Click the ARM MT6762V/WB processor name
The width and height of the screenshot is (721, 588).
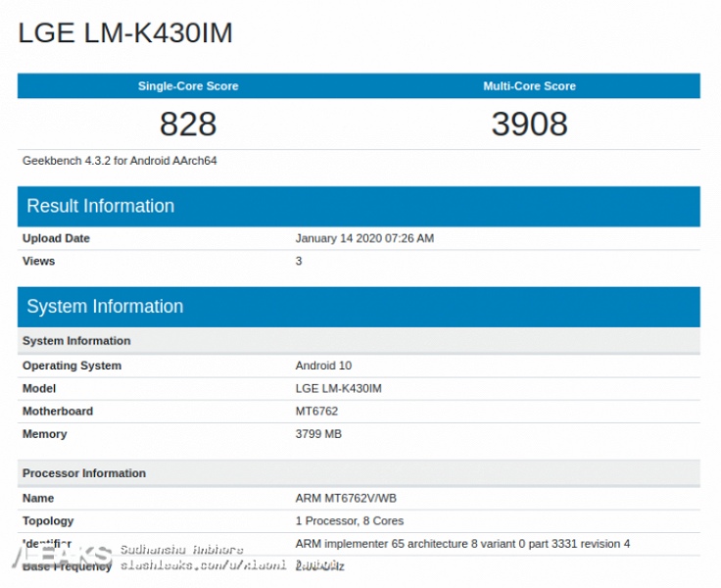click(344, 498)
